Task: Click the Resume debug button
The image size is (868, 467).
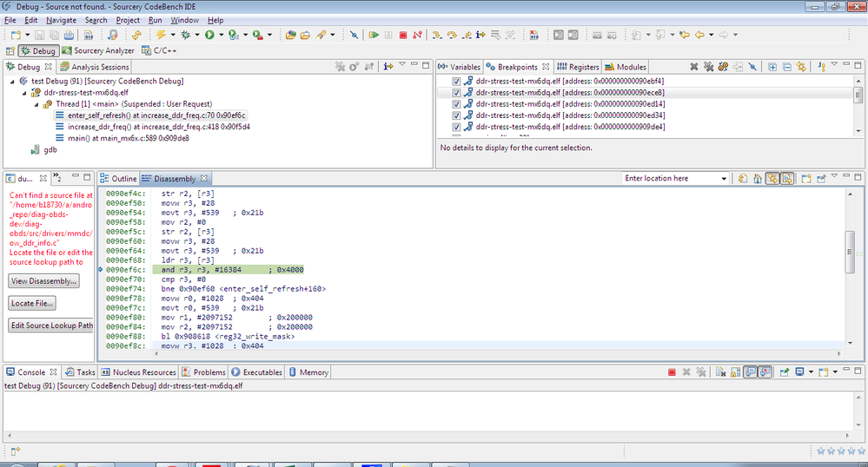Action: 374,35
